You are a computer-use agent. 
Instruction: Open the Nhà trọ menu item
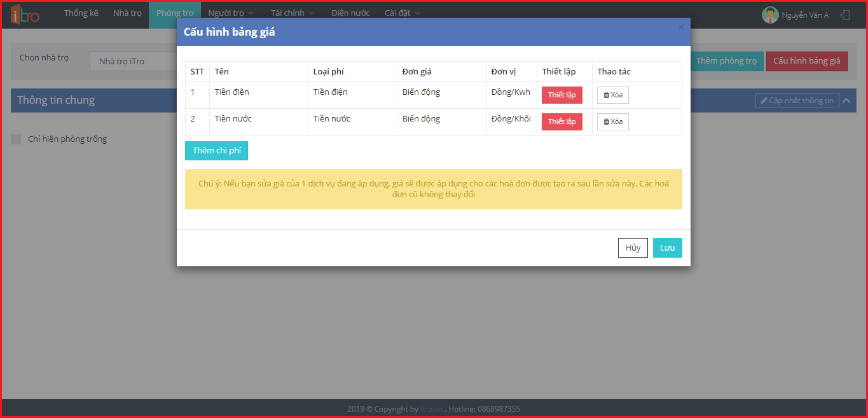click(x=127, y=13)
